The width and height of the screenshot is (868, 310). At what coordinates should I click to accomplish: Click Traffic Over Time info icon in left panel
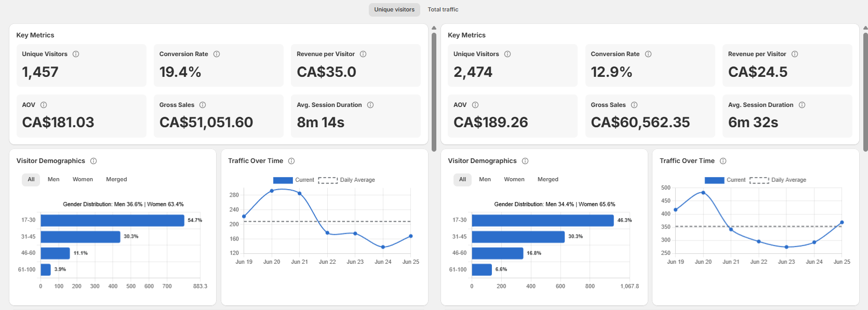291,161
